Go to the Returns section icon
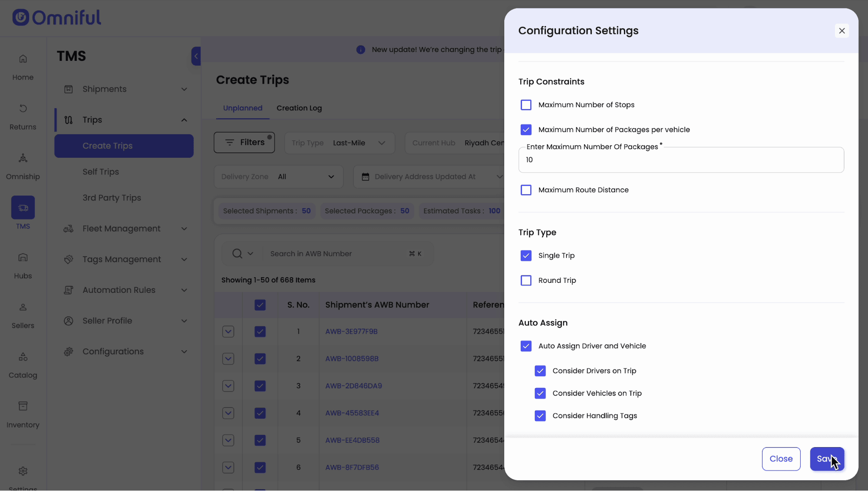Image resolution: width=868 pixels, height=491 pixels. point(23,108)
